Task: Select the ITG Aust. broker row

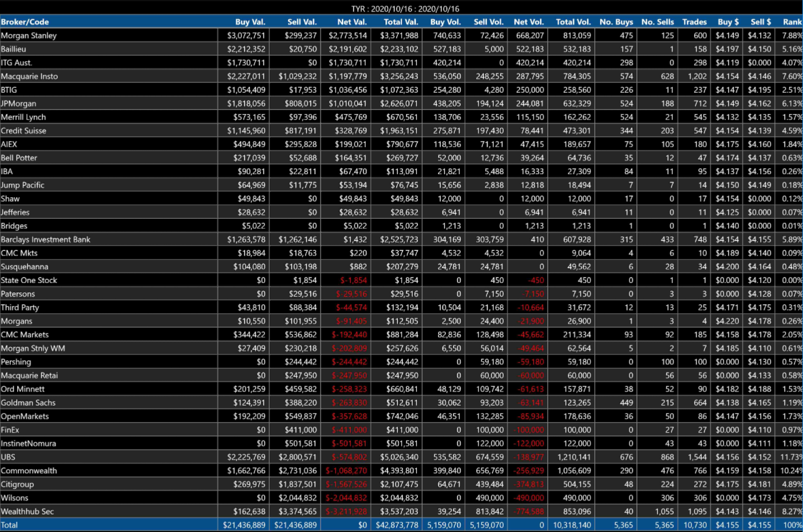Action: (x=401, y=63)
